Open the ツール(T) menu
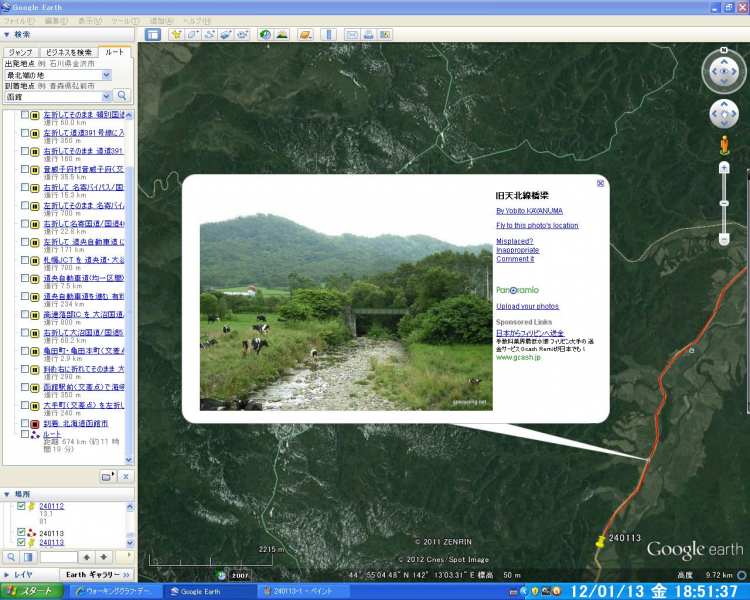The height and width of the screenshot is (600, 750). tap(126, 20)
